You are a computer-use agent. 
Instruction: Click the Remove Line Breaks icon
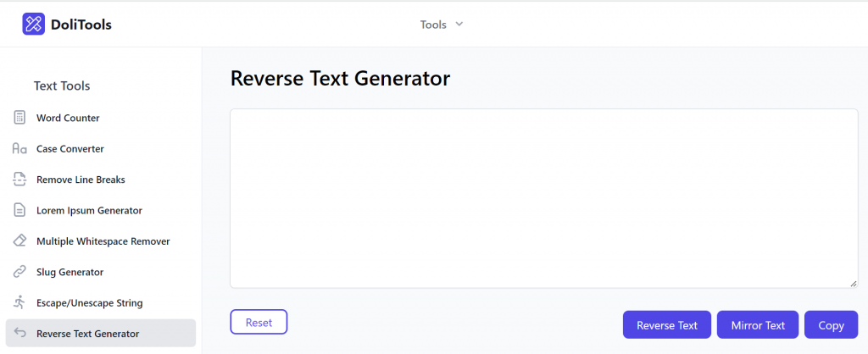pyautogui.click(x=19, y=180)
